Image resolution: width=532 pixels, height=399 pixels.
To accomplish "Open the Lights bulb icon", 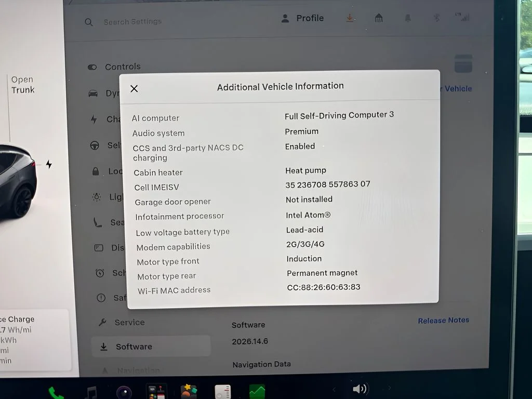I will (97, 197).
